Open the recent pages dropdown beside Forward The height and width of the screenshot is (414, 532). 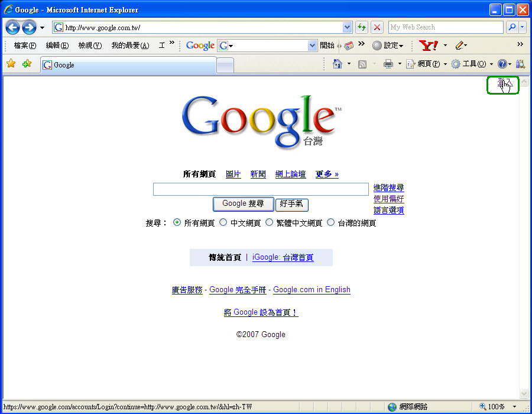coord(42,27)
